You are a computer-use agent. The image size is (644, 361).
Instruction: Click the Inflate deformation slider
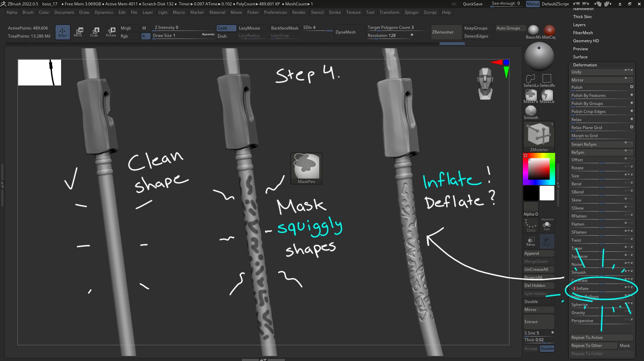pyautogui.click(x=597, y=289)
